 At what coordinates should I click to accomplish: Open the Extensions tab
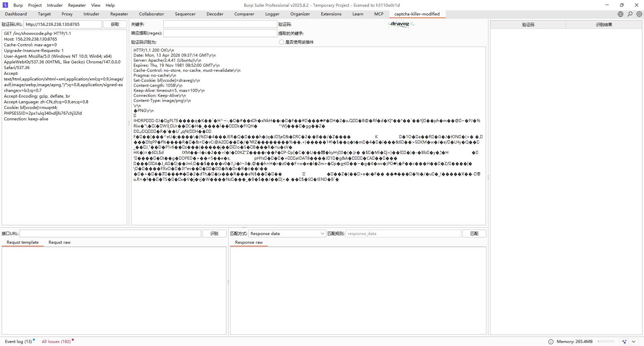point(331,14)
